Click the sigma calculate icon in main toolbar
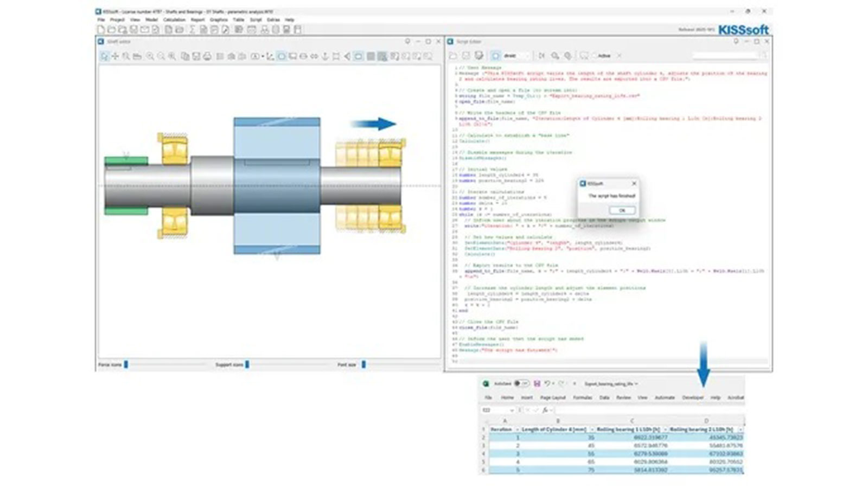The width and height of the screenshot is (868, 488). click(x=192, y=30)
